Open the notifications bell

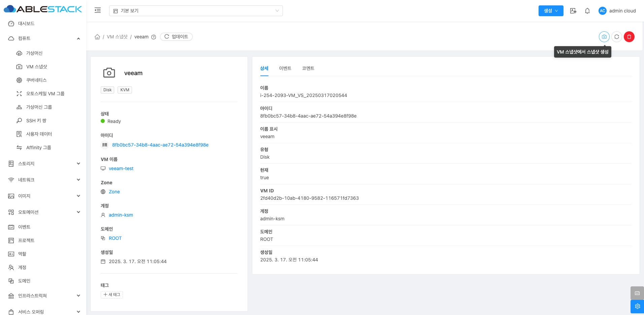click(587, 11)
